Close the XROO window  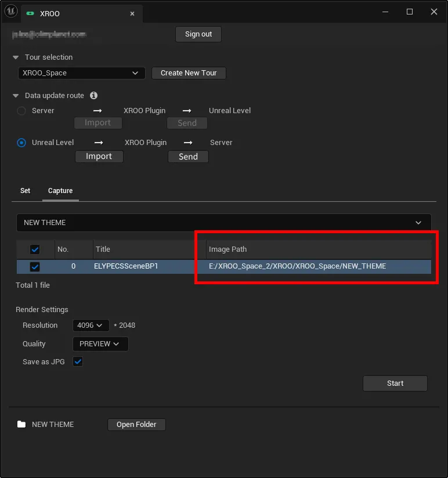(x=433, y=12)
